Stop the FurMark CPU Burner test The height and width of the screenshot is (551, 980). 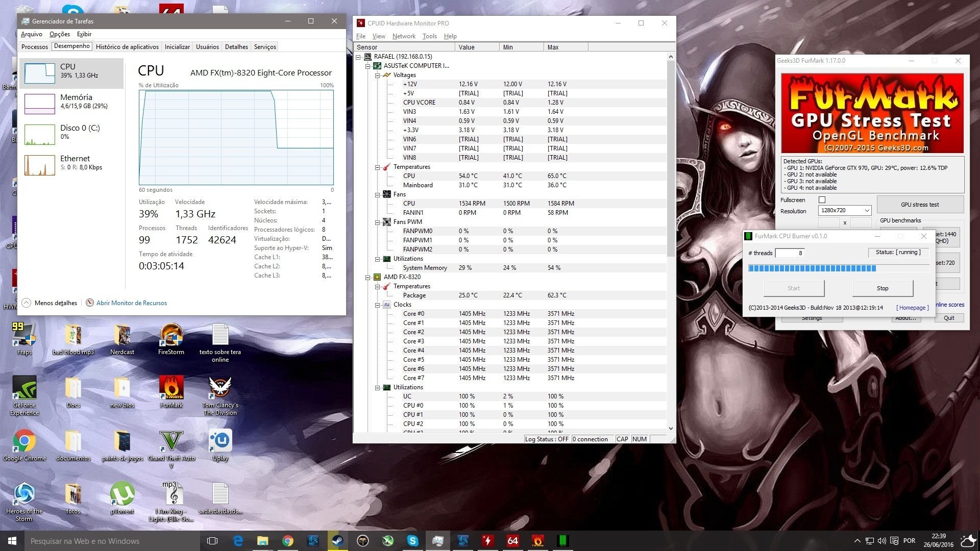coord(883,288)
